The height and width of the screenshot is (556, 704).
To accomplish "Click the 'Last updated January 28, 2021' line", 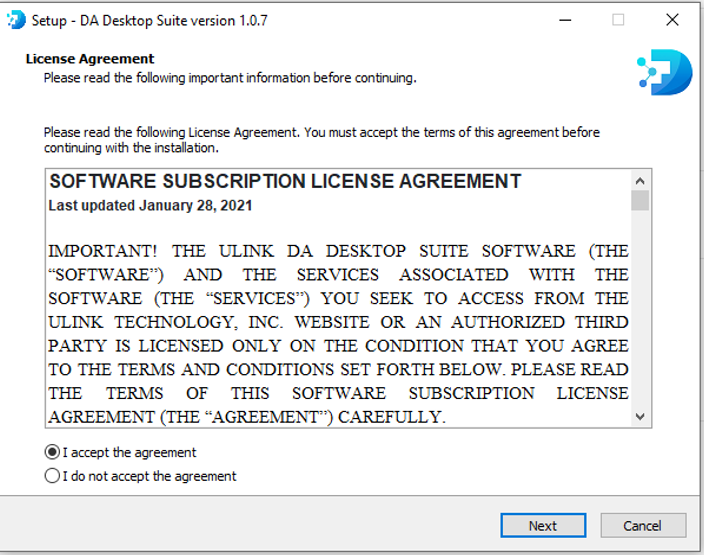I will 150,206.
